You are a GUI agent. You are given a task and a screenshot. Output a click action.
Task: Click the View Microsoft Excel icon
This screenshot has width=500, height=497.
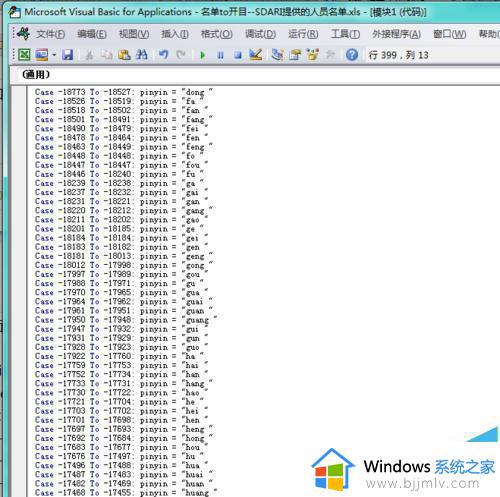(x=24, y=55)
